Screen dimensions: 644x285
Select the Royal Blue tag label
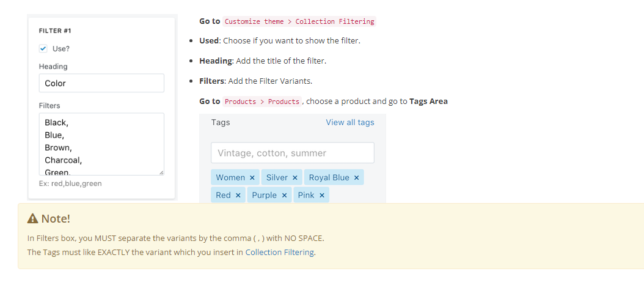(x=329, y=177)
